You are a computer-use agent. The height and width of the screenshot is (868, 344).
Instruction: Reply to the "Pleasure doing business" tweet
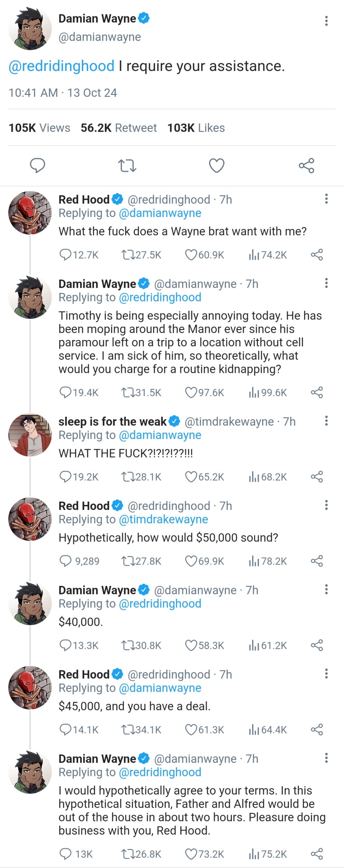(66, 854)
